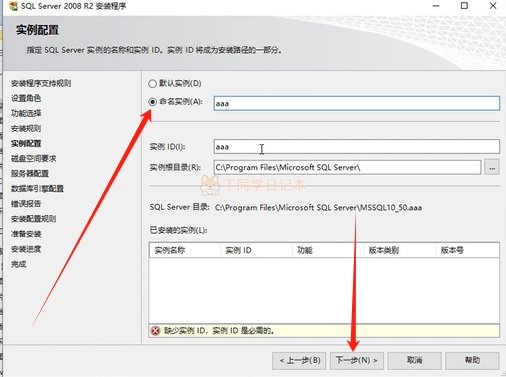506x377 pixels.
Task: Click the 功能 column header
Action: 328,250
